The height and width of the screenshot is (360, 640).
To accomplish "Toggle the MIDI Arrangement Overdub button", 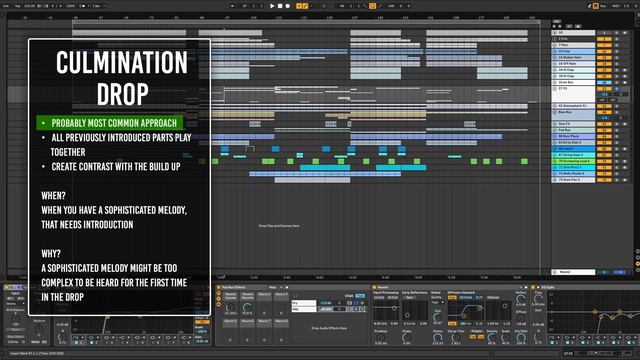I will 299,6.
